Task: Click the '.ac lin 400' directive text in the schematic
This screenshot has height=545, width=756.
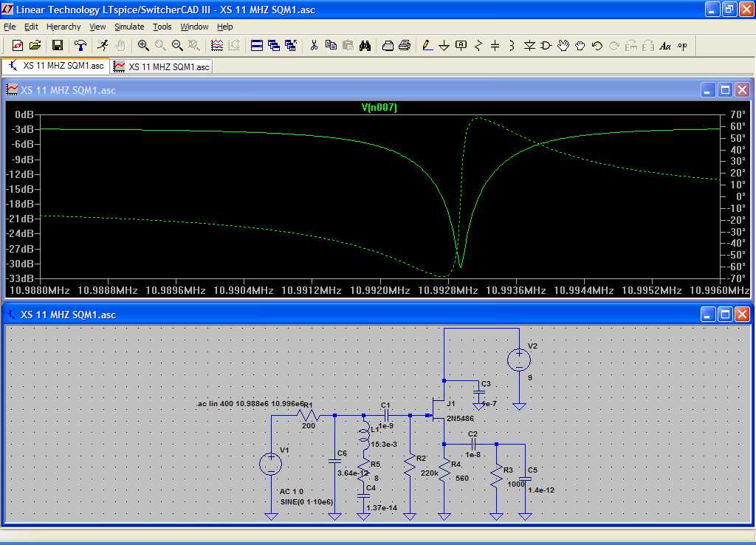Action: click(x=251, y=403)
